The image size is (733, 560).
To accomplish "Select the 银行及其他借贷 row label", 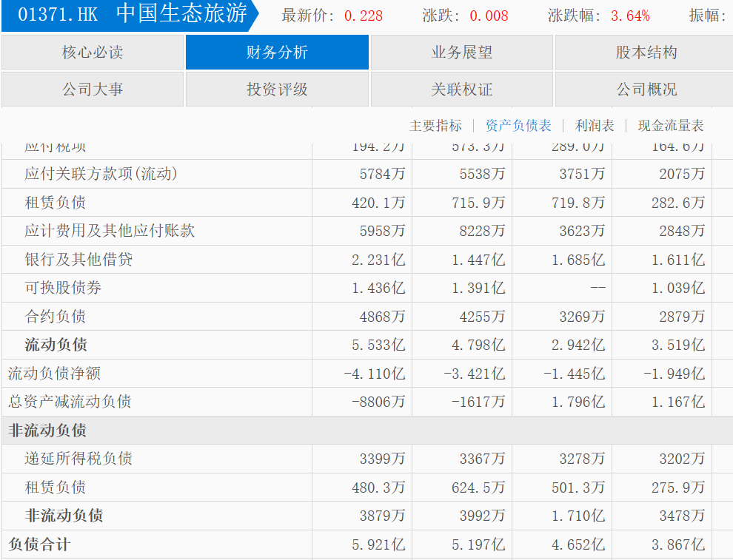I will point(78,260).
